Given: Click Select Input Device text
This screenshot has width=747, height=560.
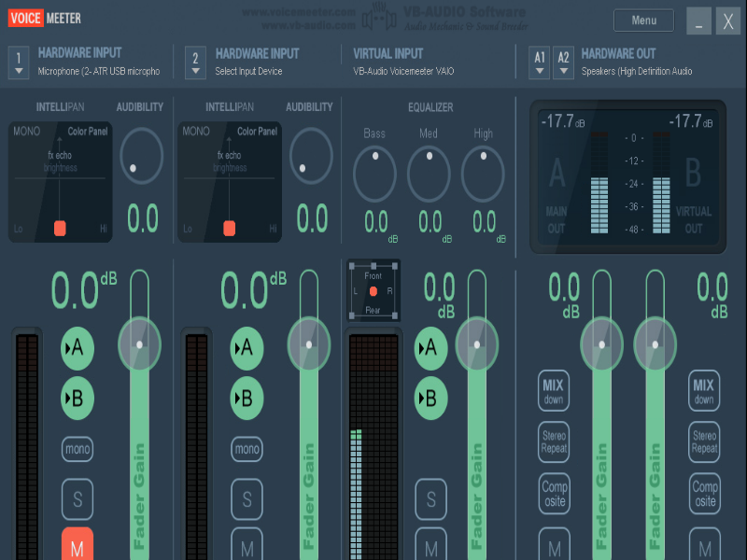Looking at the screenshot, I should point(248,72).
